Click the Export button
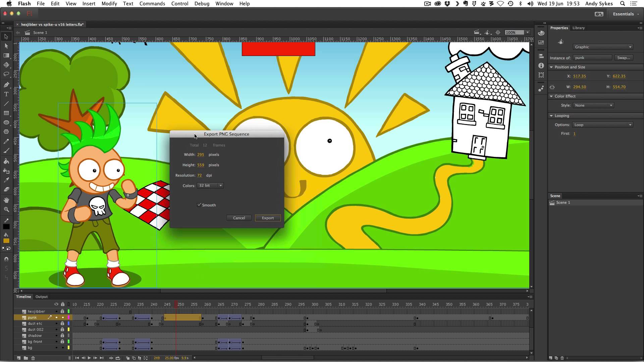This screenshot has width=644, height=362. coord(268,218)
